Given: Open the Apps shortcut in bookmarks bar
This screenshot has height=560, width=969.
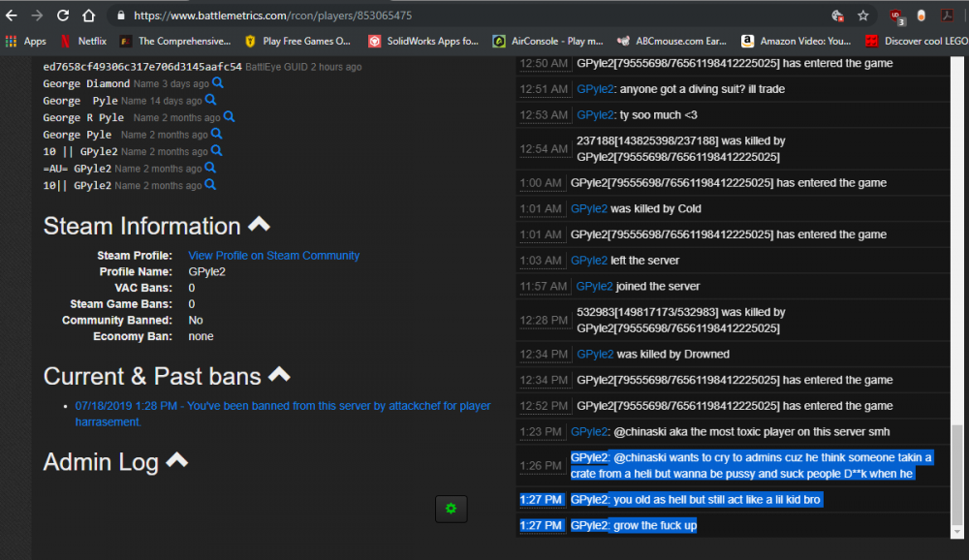Looking at the screenshot, I should point(26,41).
